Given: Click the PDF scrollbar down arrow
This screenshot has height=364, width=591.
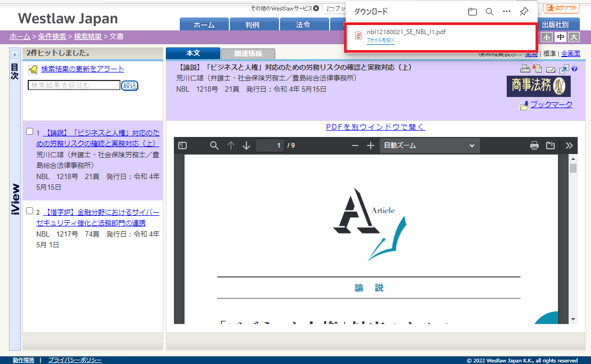Looking at the screenshot, I should point(573,319).
